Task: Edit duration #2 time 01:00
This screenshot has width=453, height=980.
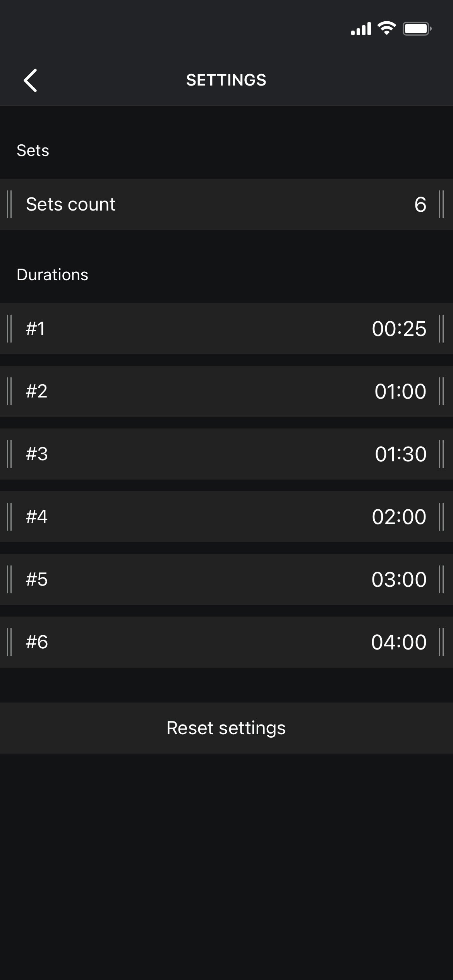Action: [x=400, y=391]
